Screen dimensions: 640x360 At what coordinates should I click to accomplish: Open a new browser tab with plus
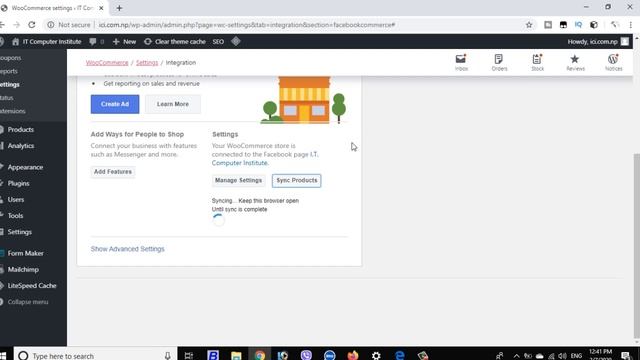[x=119, y=8]
